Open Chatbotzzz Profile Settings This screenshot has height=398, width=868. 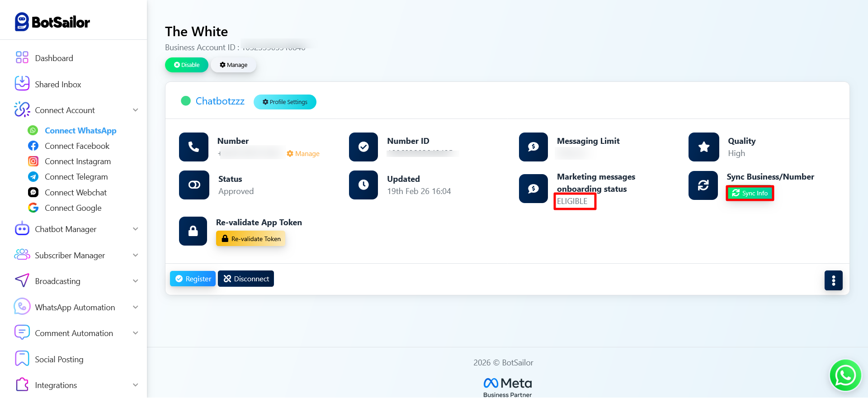[285, 102]
